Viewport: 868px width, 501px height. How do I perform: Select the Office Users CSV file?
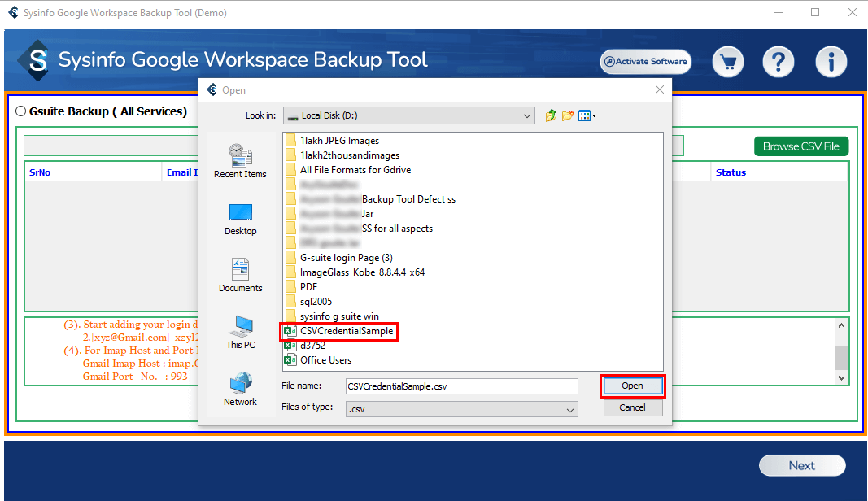(x=318, y=360)
